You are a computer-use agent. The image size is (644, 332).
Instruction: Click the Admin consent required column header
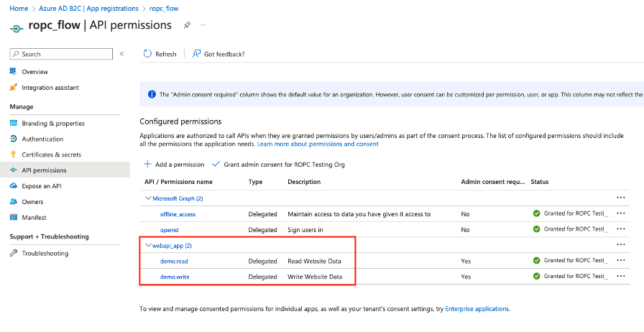tap(493, 182)
